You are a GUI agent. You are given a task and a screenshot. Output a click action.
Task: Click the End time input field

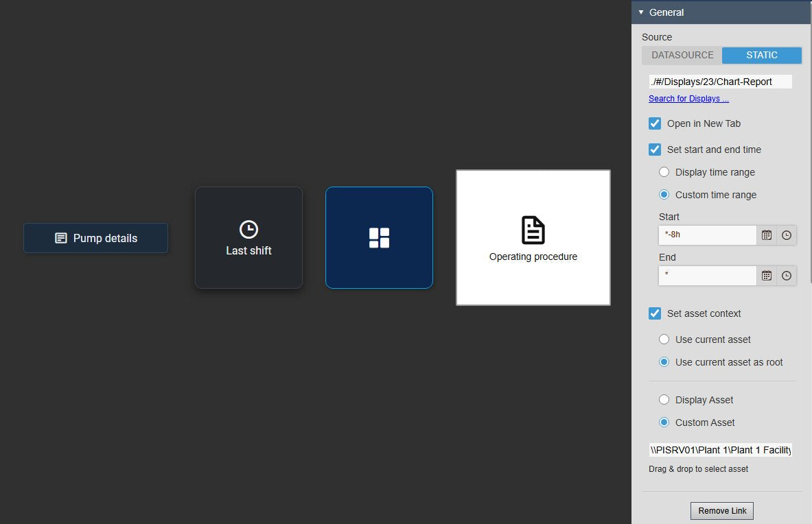[x=708, y=275]
